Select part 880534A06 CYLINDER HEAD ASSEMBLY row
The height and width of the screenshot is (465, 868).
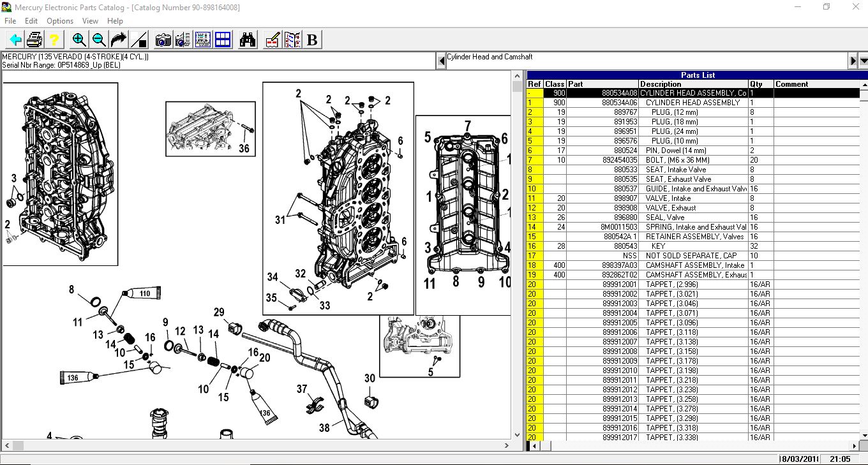[x=693, y=103]
